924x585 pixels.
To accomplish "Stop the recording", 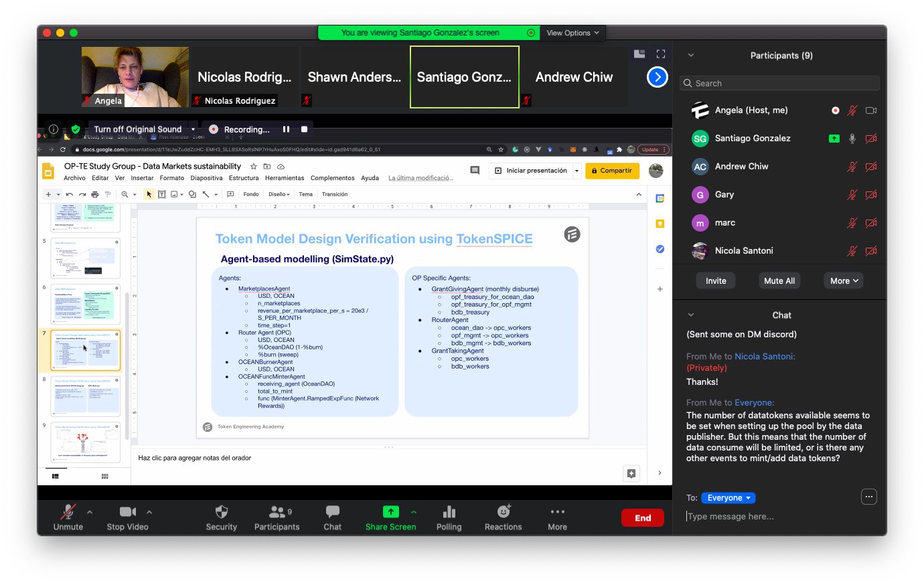I will click(304, 129).
